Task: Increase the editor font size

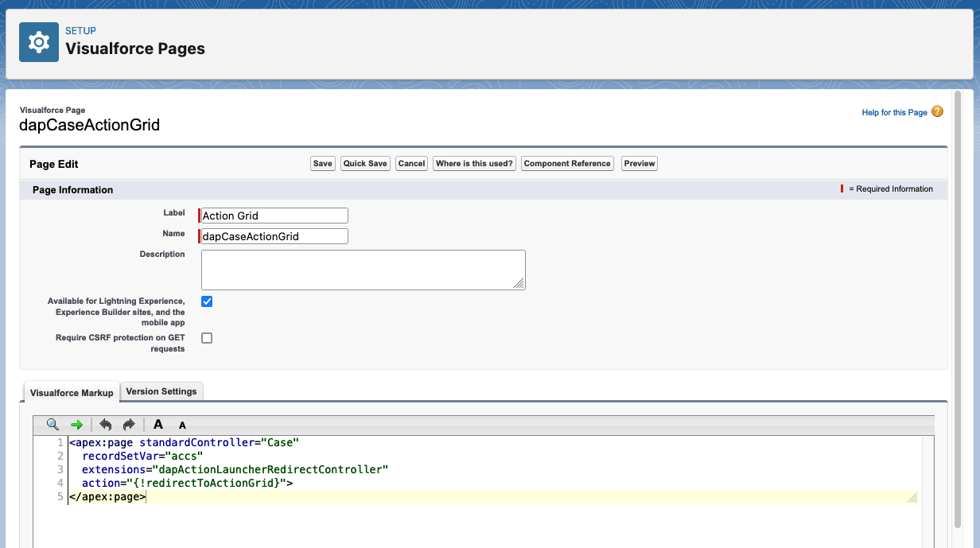Action: pyautogui.click(x=158, y=425)
